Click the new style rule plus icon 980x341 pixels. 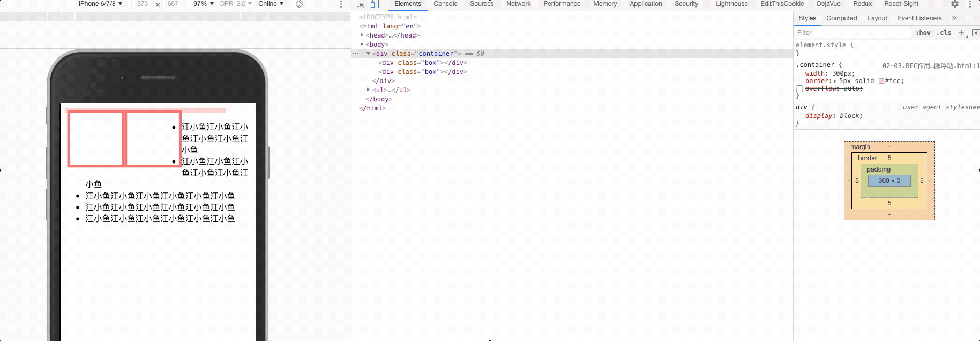(x=962, y=33)
